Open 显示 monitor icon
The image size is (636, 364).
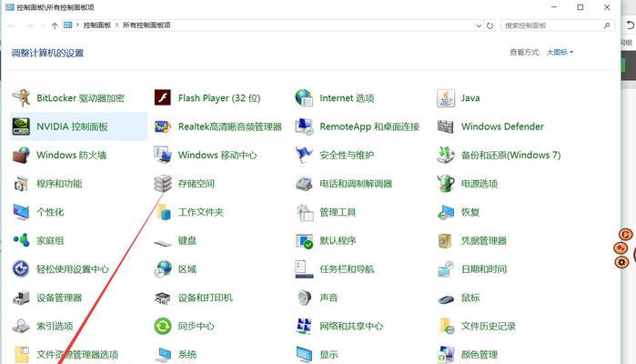point(304,354)
